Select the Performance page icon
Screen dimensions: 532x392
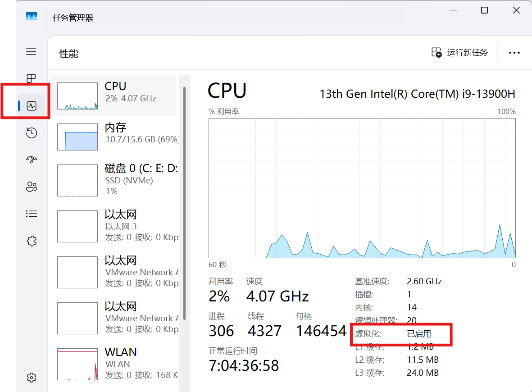(31, 106)
